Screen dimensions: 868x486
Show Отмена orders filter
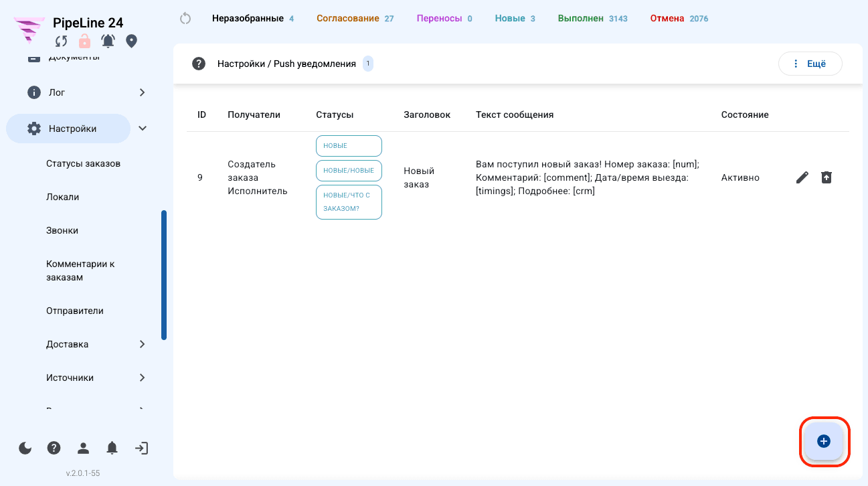click(679, 18)
